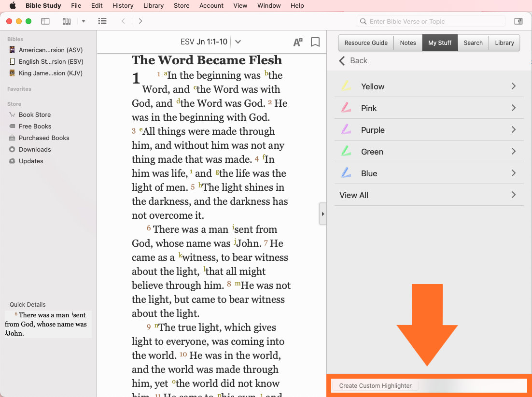Toggle the right side panel icon
The image size is (532, 397).
(x=518, y=21)
